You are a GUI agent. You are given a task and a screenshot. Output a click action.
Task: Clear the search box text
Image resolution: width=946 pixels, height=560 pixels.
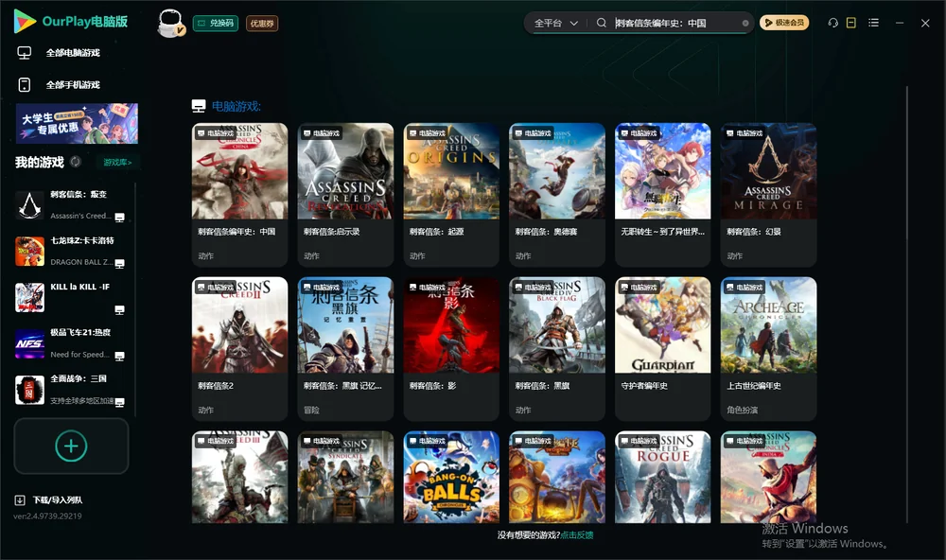745,24
